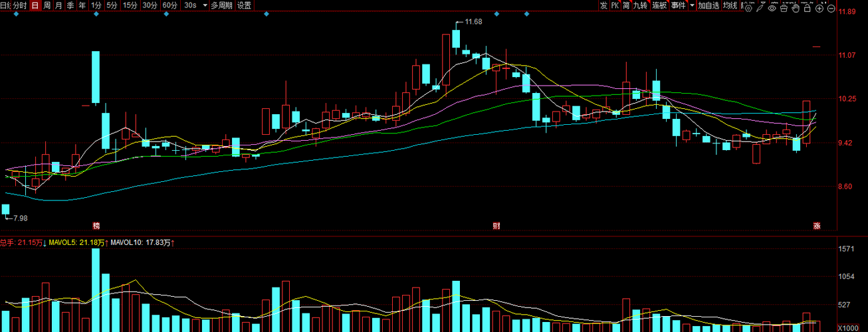Click the first blue diamond event marker
The height and width of the screenshot is (332, 868).
pos(15,13)
